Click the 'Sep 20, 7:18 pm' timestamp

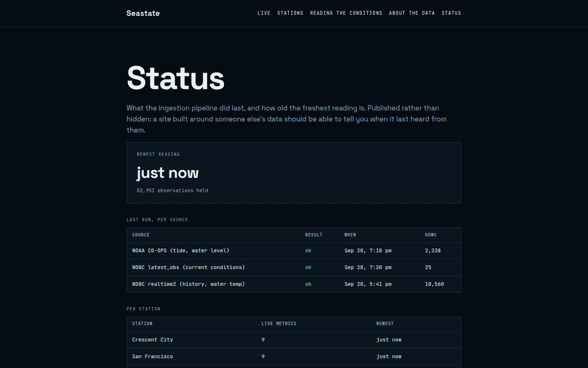[x=368, y=251]
